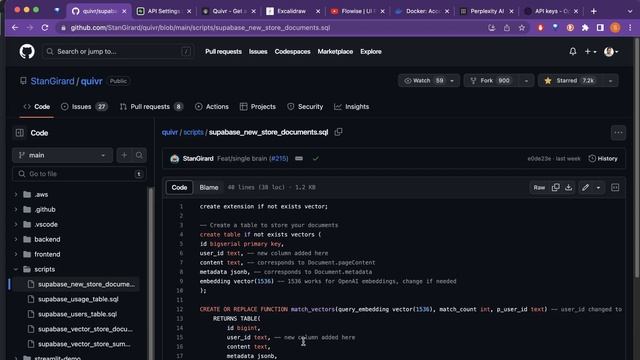The image size is (640, 360).
Task: Open the Chrome profile avatar
Action: click(615, 28)
